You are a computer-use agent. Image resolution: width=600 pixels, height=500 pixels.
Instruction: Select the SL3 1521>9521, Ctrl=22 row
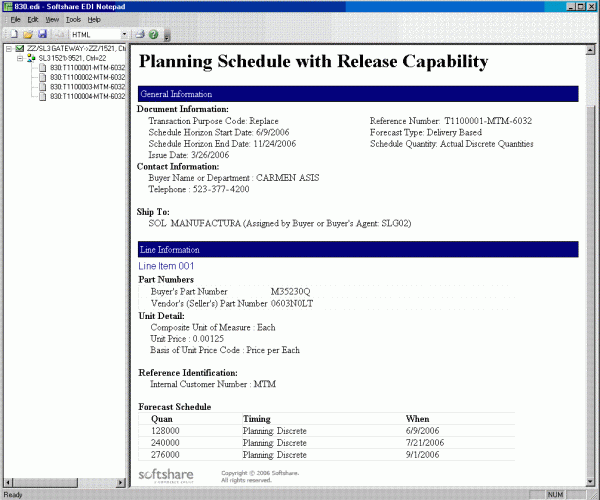[72, 58]
